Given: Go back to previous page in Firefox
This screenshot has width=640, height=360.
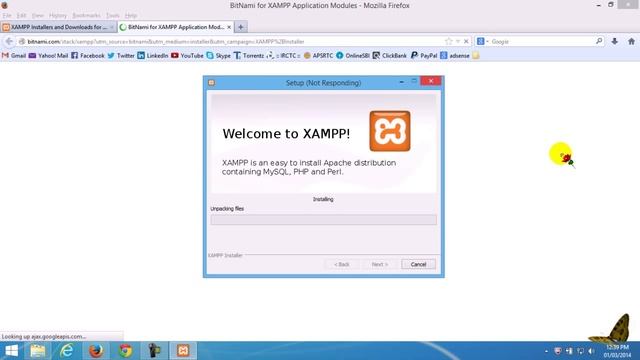Looking at the screenshot, I should (9, 41).
